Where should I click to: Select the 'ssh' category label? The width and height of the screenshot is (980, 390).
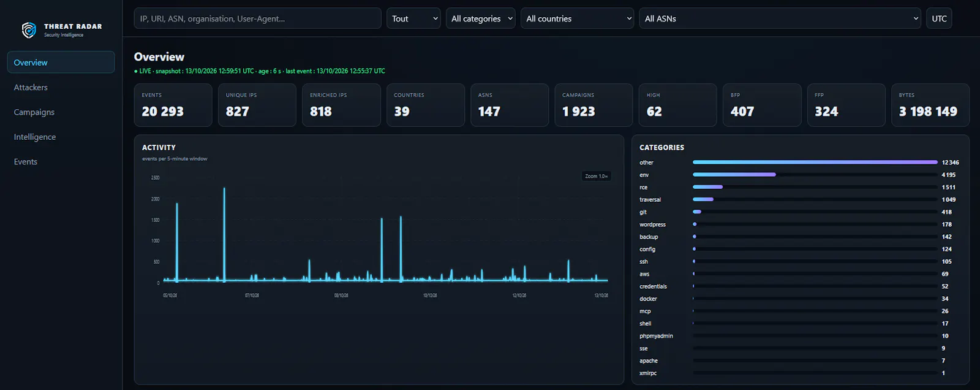point(644,262)
